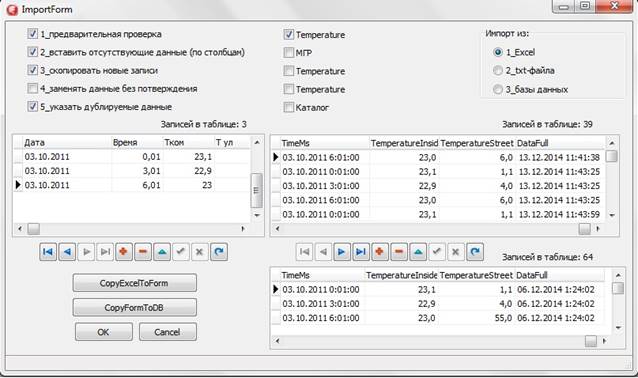Toggle '1_предварительная проверка' checkbox
This screenshot has width=638, height=378.
(33, 34)
